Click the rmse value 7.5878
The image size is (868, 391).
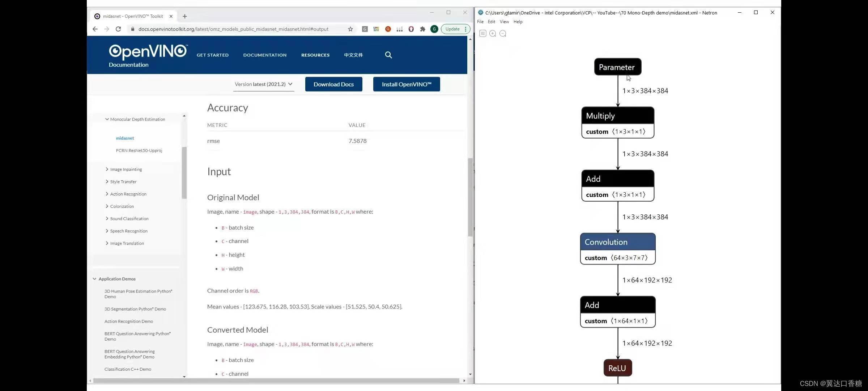tap(357, 141)
